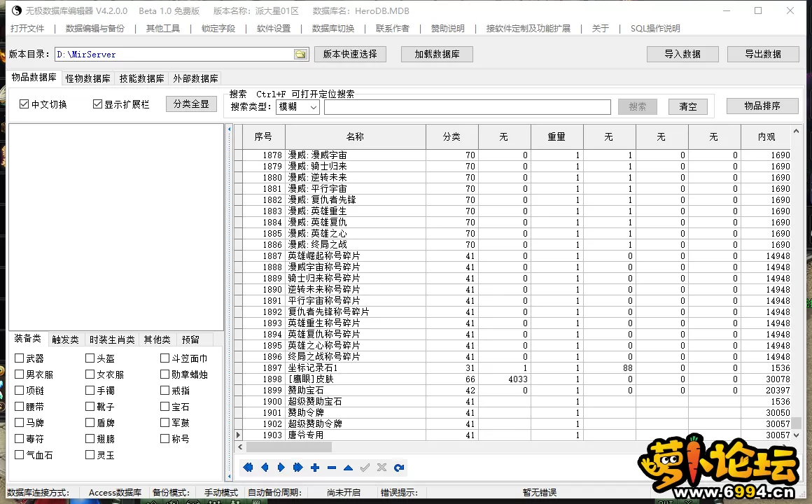Toggle the 中文切换 checkbox
This screenshot has width=812, height=504.
(x=24, y=104)
